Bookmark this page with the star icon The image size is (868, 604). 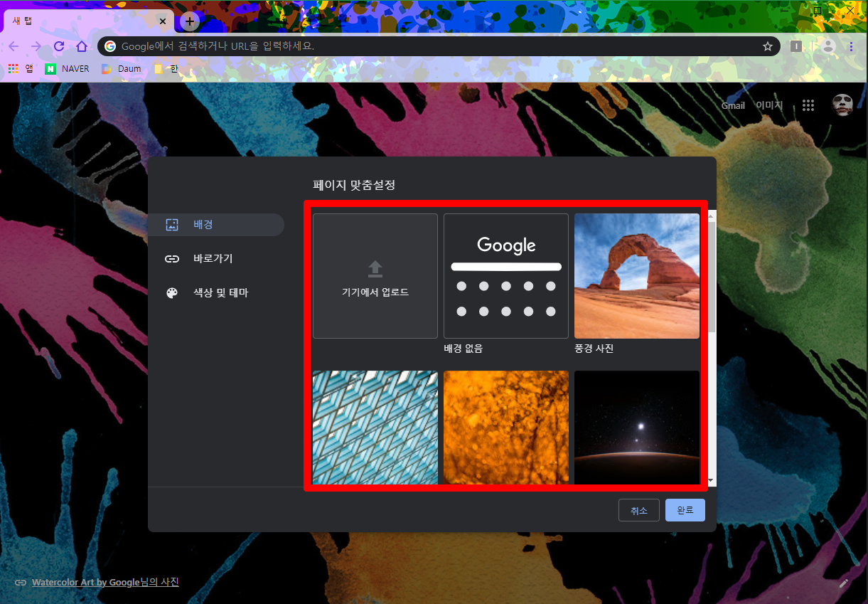pos(768,46)
